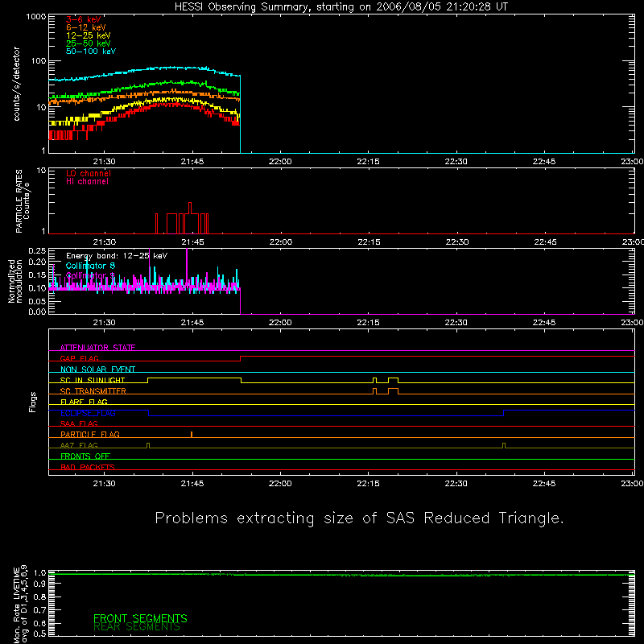Click the LO channel legend label
This screenshot has height=644, width=644.
(89, 173)
